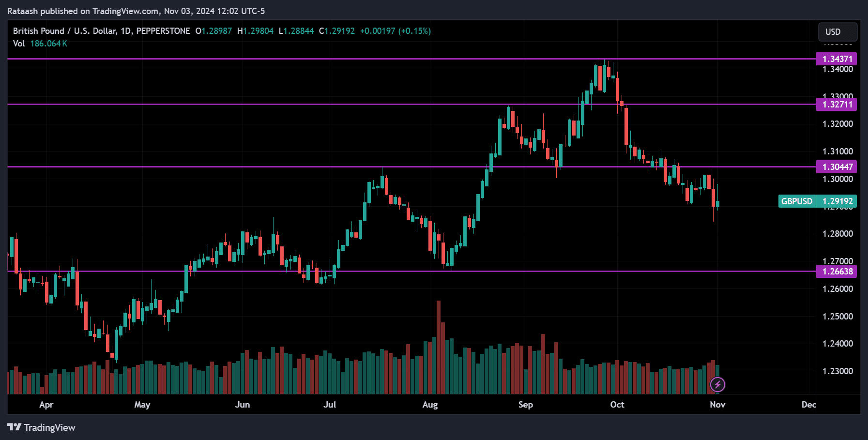Click the high price value H1.29804

[256, 31]
